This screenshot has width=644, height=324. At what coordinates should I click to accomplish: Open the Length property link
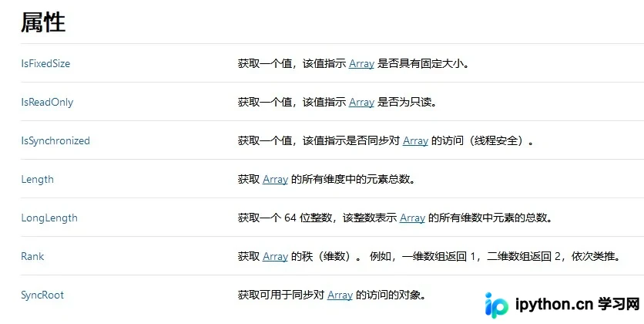click(x=38, y=179)
